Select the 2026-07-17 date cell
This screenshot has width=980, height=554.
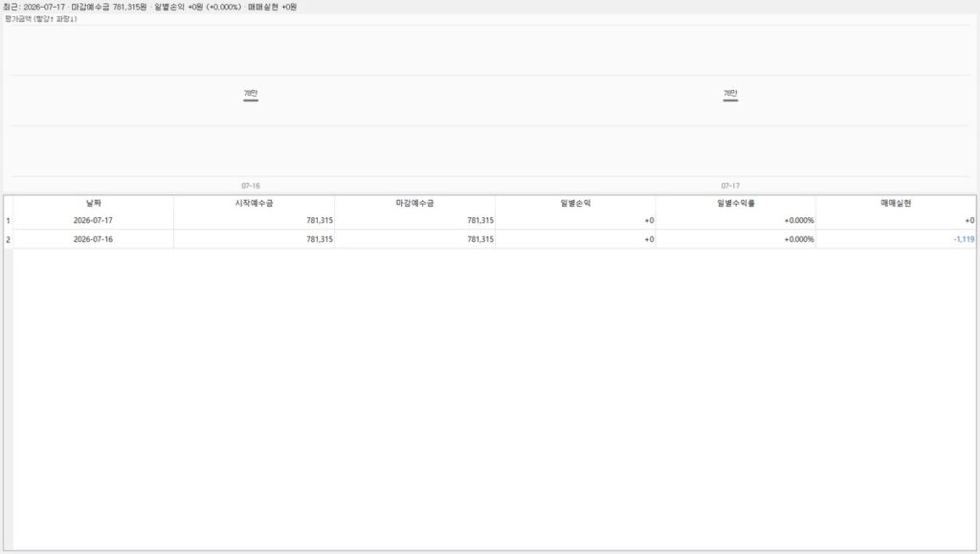click(x=93, y=220)
